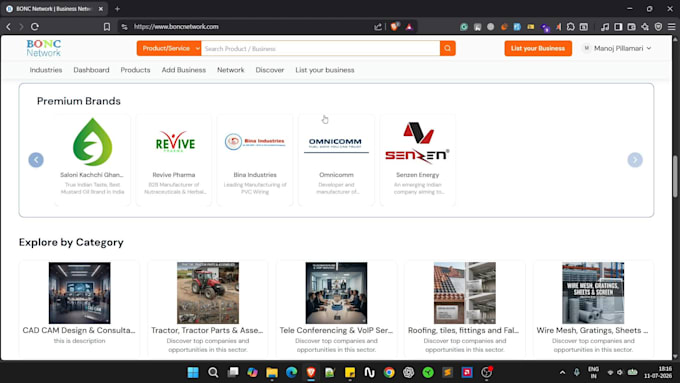Open ChatGPT app from taskbar
680x383 pixels.
(409, 372)
